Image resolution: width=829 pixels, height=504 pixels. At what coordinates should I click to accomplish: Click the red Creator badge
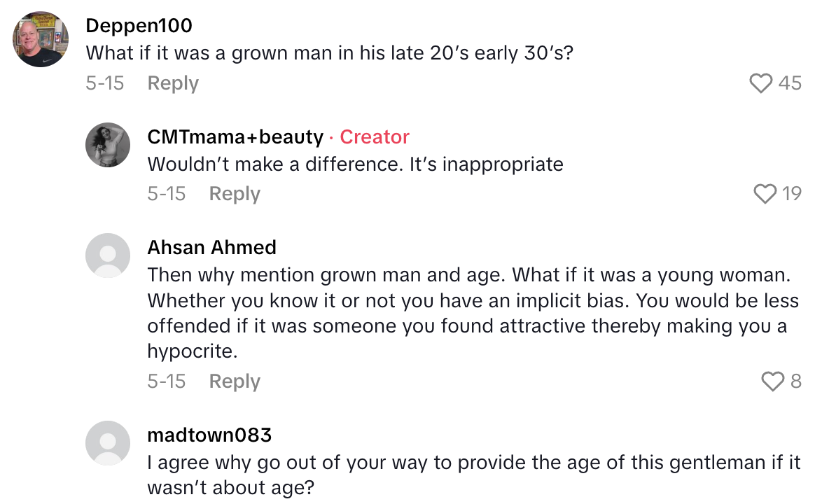374,137
